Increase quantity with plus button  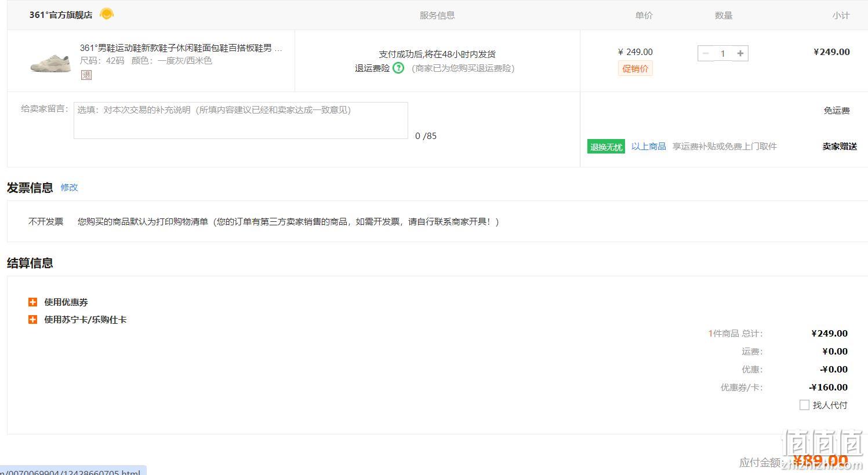(x=740, y=53)
